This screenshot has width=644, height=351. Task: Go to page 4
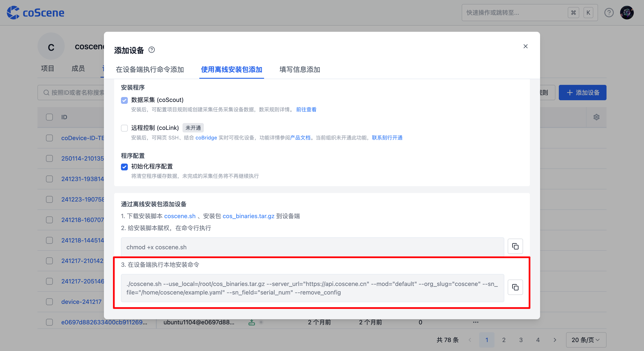pos(538,340)
